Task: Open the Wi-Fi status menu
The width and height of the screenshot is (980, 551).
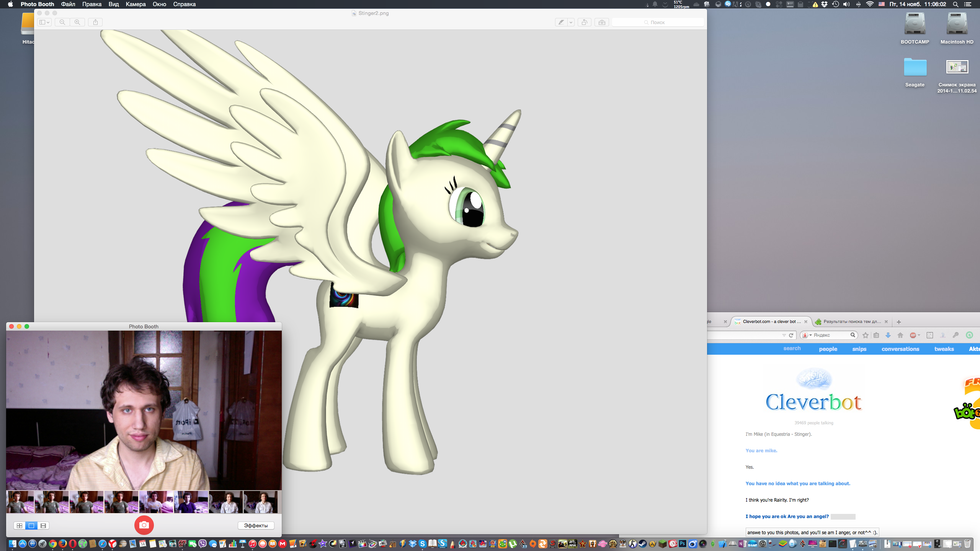Action: [870, 4]
